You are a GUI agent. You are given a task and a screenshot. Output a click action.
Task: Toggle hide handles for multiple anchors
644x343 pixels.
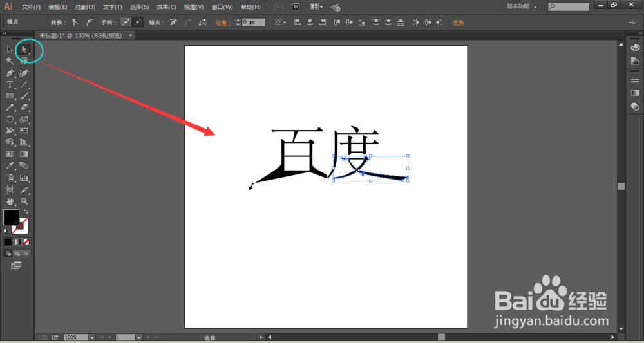(138, 23)
